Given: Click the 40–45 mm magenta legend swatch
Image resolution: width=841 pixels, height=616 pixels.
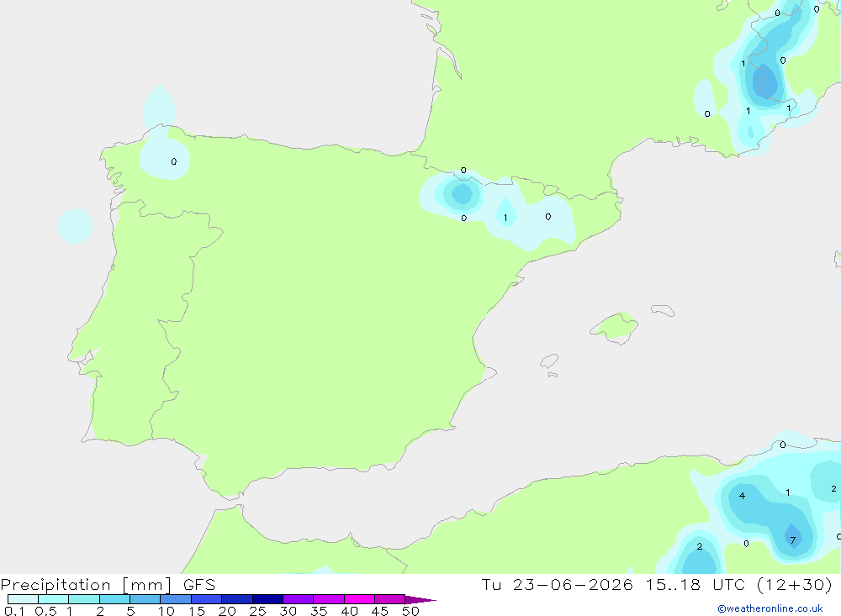Looking at the screenshot, I should pos(359,599).
